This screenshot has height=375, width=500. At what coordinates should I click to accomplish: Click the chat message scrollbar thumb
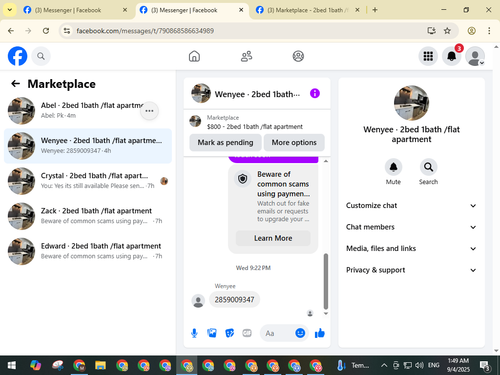point(326,282)
